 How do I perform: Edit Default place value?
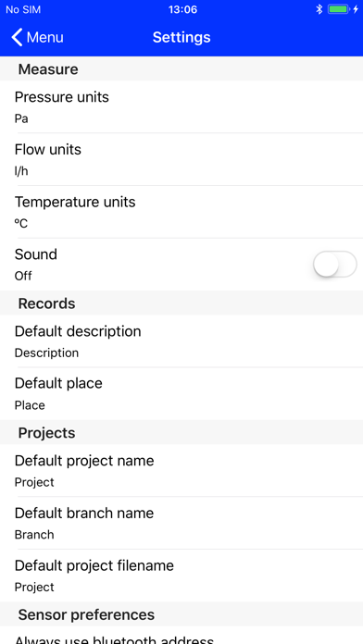pos(181,393)
